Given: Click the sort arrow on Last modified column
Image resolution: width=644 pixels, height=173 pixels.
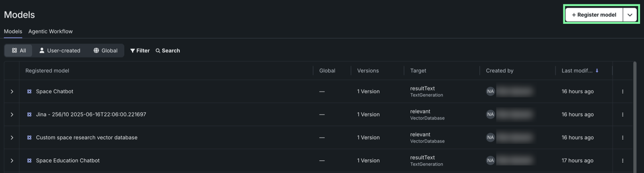Looking at the screenshot, I should [x=597, y=71].
